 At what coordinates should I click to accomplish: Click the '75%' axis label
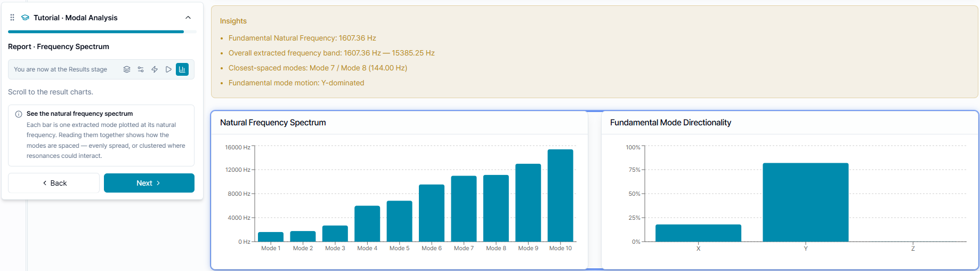pos(634,170)
